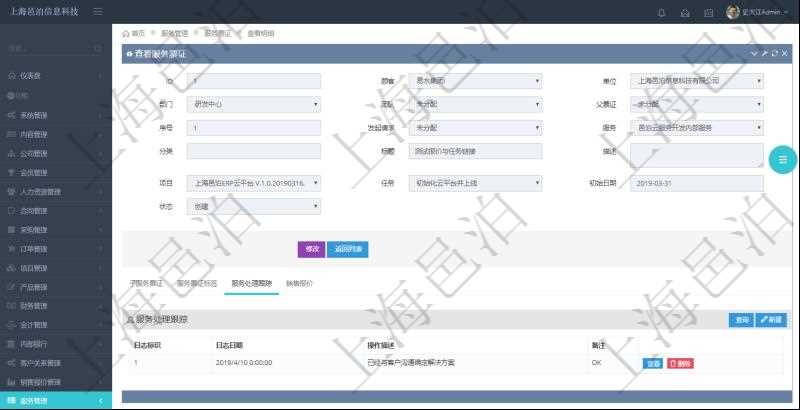Image resolution: width=800 pixels, height=410 pixels.
Task: Switch to the 子服务凭证 tab
Action: 146,283
